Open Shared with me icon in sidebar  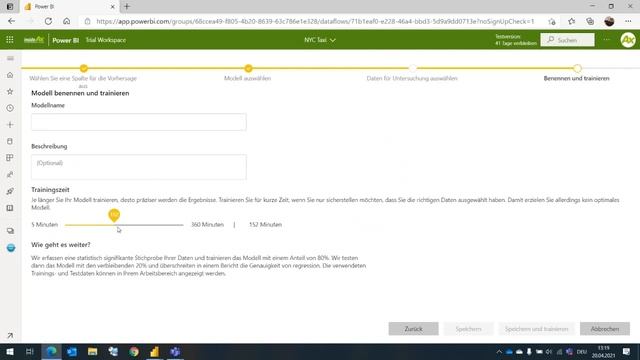click(10, 175)
